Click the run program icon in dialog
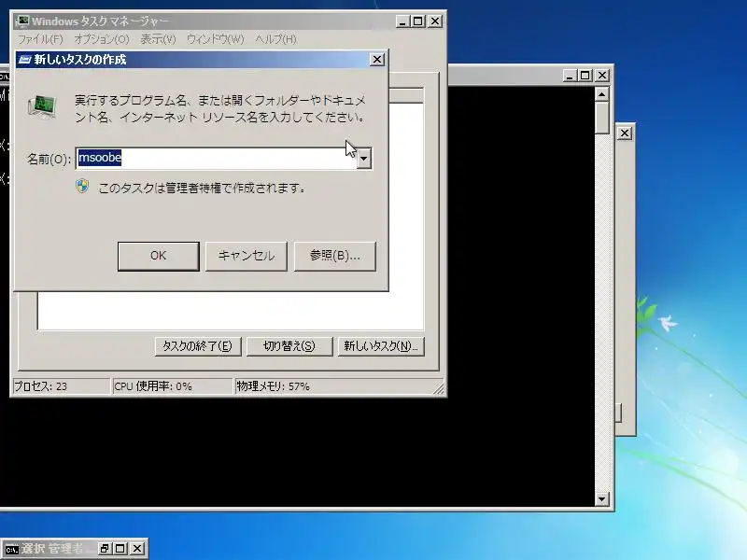This screenshot has height=560, width=747. pyautogui.click(x=42, y=107)
